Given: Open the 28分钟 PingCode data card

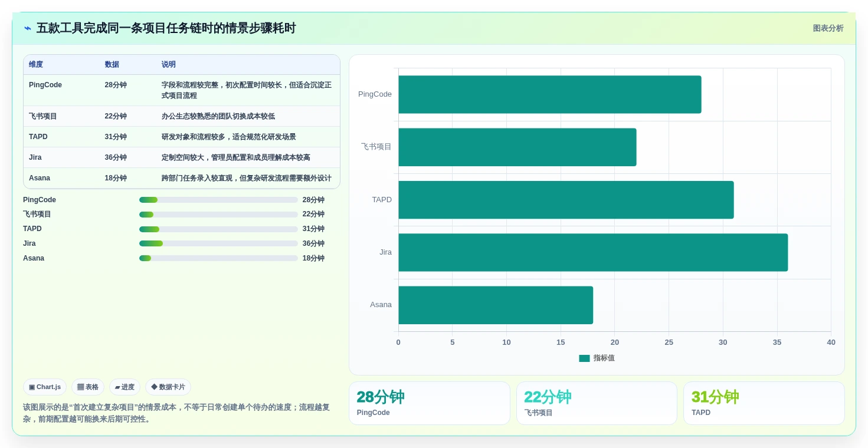Looking at the screenshot, I should point(429,403).
